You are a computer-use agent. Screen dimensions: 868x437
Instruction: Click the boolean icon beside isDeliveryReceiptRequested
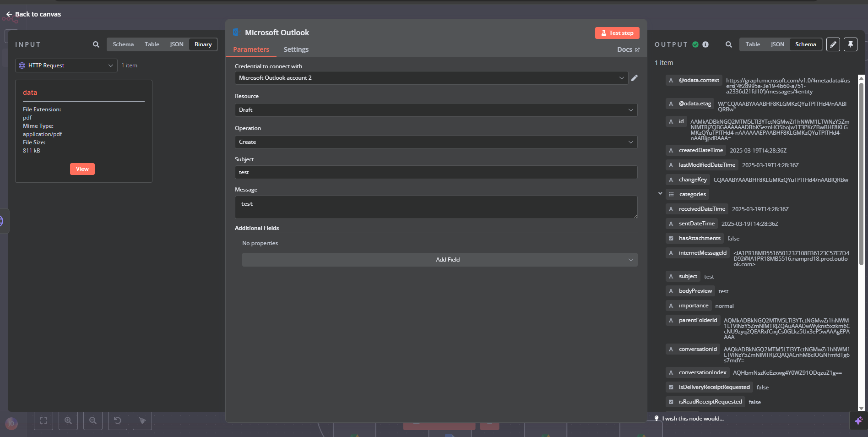point(671,388)
